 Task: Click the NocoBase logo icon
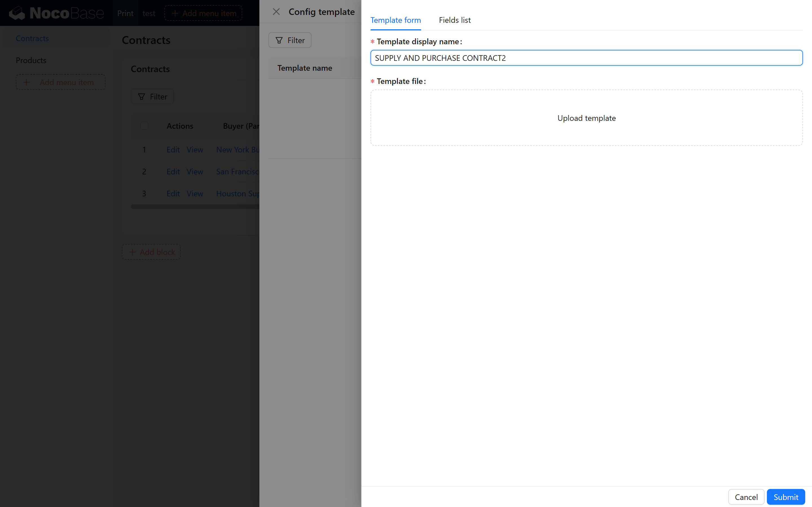click(x=17, y=13)
